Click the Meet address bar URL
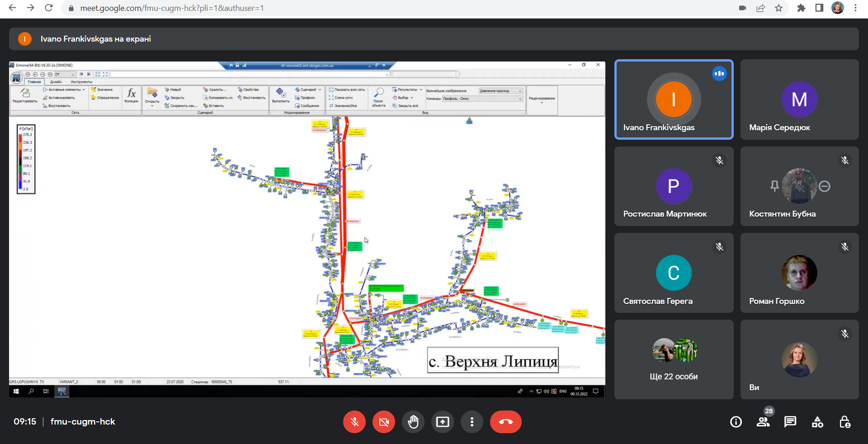This screenshot has width=868, height=444. point(172,8)
